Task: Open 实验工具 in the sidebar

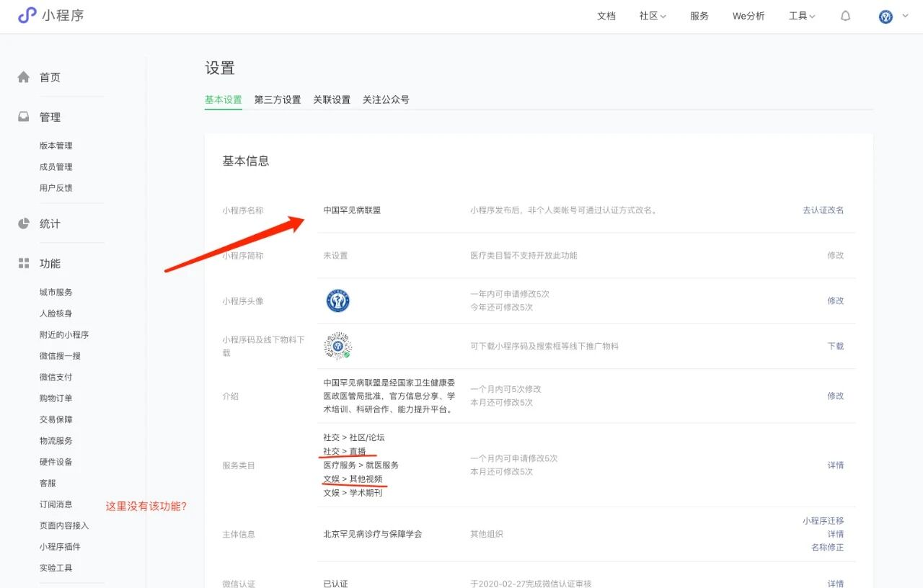Action: (56, 567)
